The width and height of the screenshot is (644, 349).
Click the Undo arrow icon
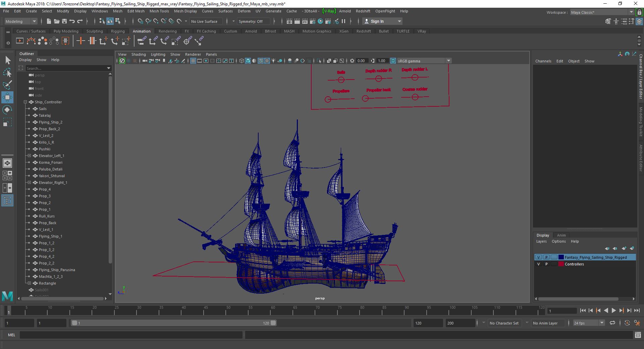coord(72,21)
